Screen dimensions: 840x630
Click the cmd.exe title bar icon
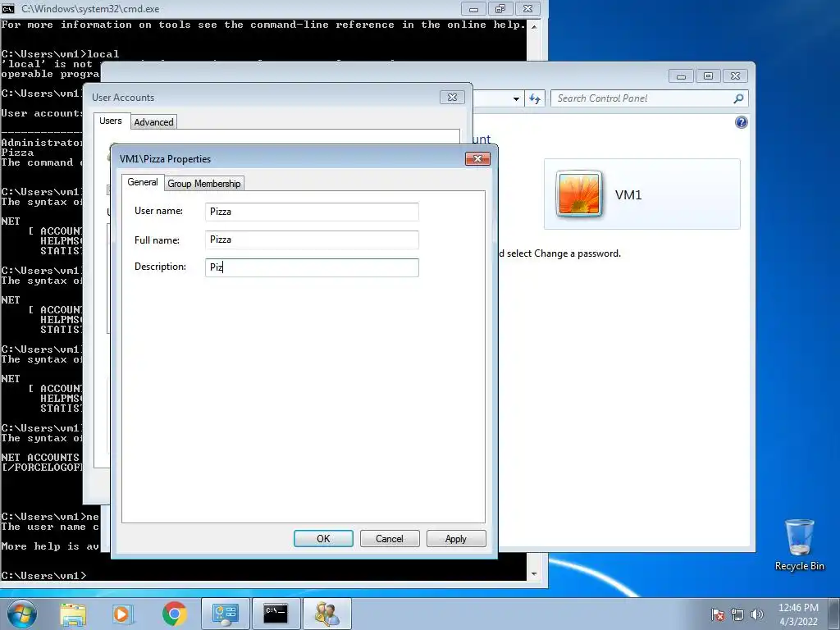click(x=8, y=8)
